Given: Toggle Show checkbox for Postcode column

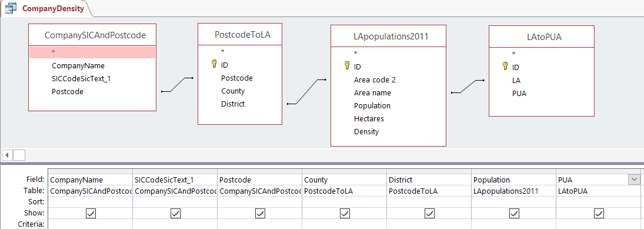Looking at the screenshot, I should tap(260, 213).
